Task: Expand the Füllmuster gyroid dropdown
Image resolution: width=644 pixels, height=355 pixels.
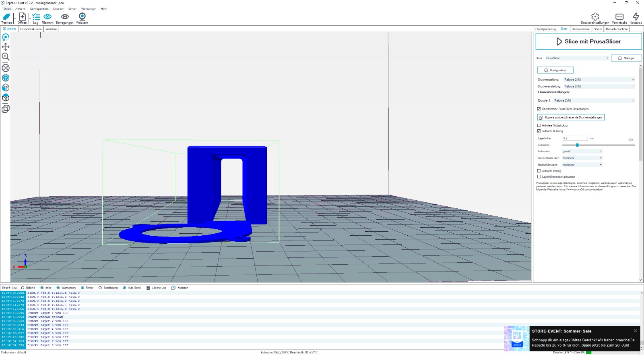Action: point(582,152)
